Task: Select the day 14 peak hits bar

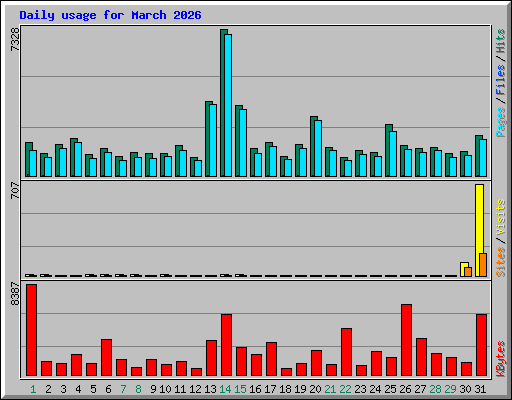Action: 224,103
